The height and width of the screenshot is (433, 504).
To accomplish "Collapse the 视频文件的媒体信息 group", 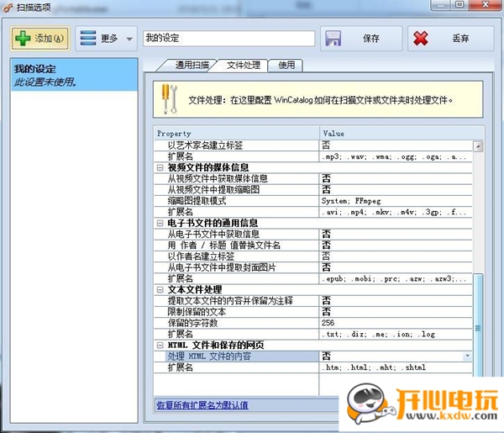I will tap(160, 167).
